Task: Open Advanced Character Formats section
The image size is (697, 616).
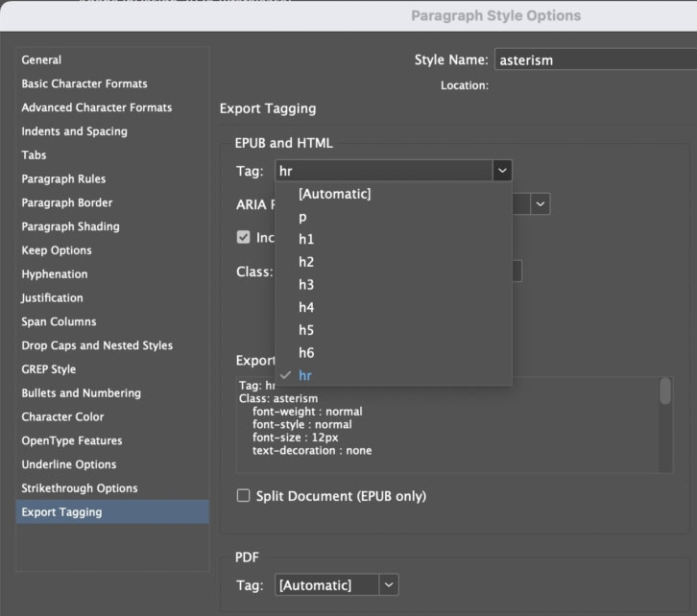Action: coord(112,107)
